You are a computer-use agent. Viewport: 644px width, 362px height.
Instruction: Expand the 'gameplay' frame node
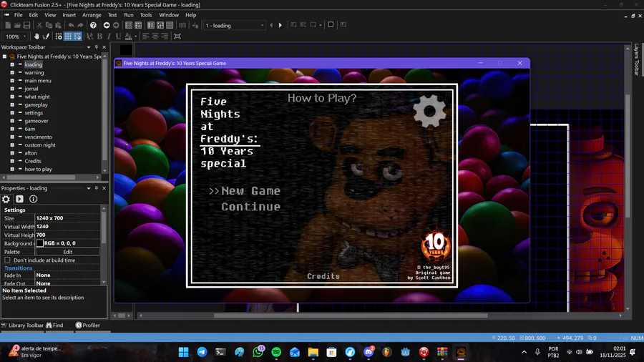pos(12,104)
